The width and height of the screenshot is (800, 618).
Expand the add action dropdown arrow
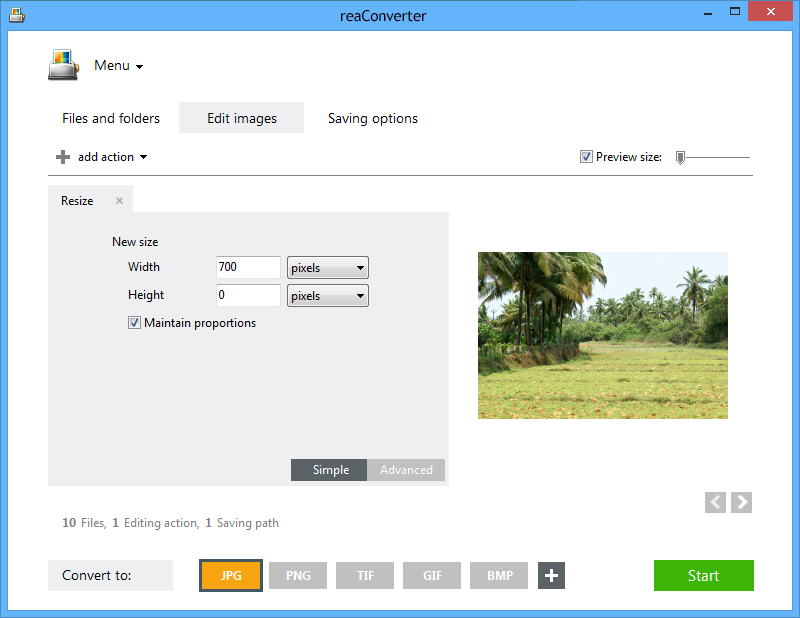pyautogui.click(x=143, y=157)
